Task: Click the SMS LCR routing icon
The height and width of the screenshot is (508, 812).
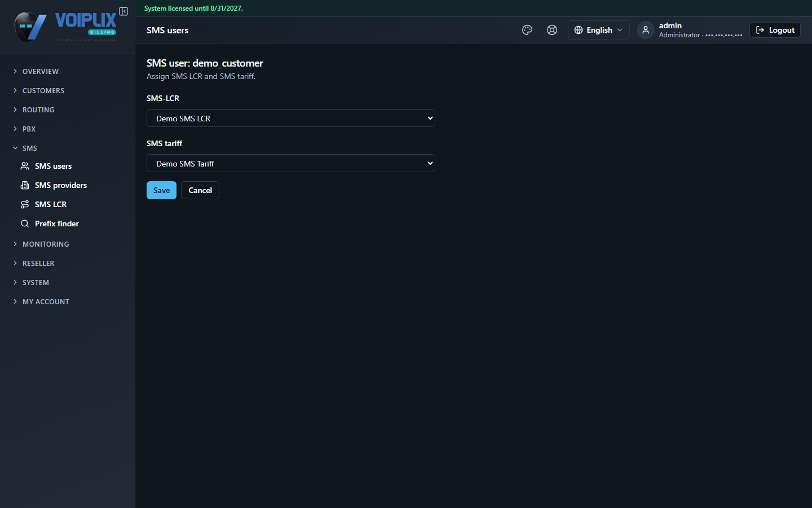Action: click(x=25, y=204)
